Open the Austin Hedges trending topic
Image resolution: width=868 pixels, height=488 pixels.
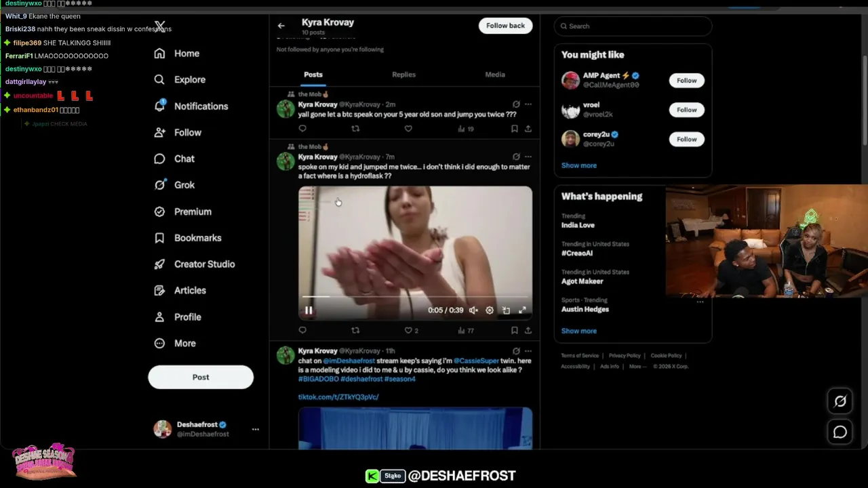[585, 309]
